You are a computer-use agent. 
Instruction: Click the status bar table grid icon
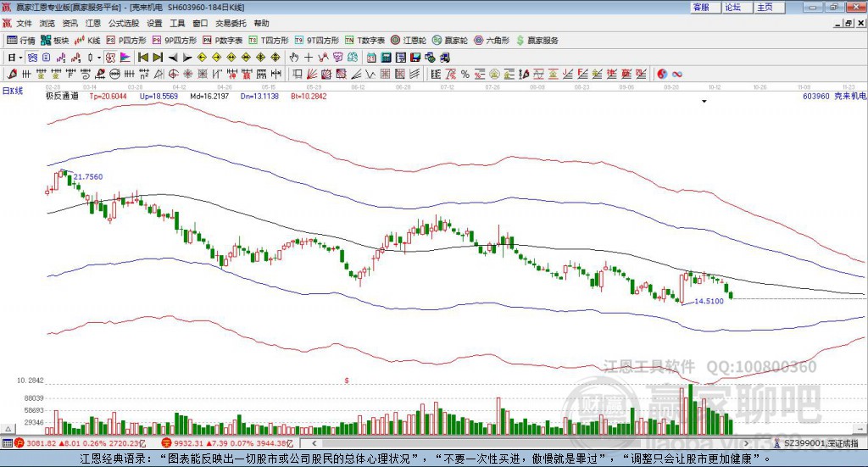[7, 443]
